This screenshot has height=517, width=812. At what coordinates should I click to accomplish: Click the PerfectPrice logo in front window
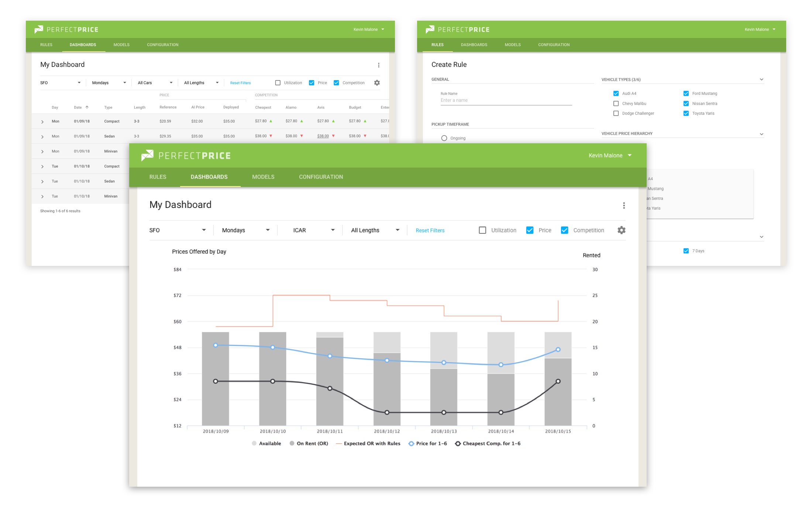click(x=186, y=155)
